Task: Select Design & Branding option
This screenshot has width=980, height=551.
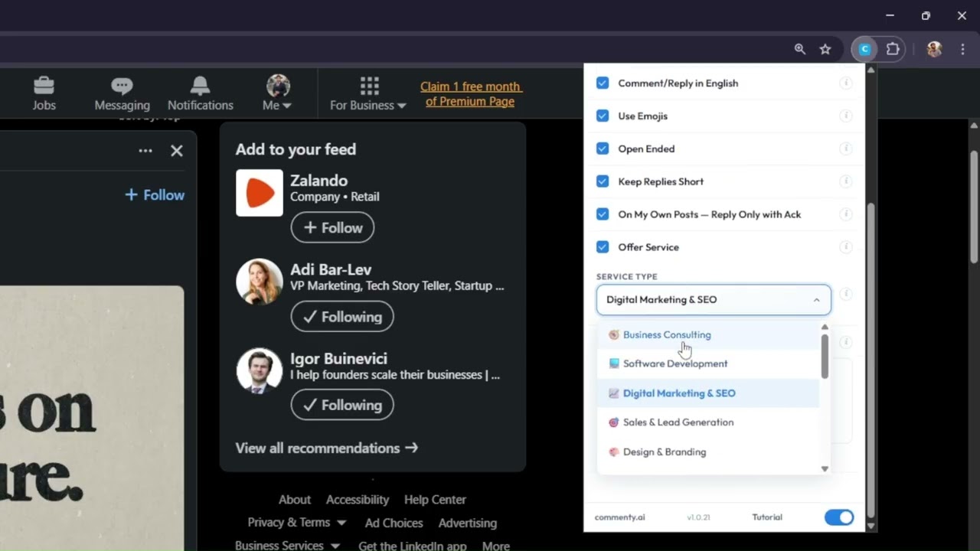Action: 708,452
